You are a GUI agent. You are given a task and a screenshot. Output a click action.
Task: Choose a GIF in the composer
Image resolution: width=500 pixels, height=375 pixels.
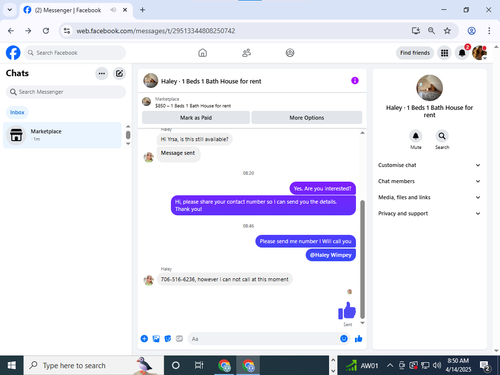179,339
